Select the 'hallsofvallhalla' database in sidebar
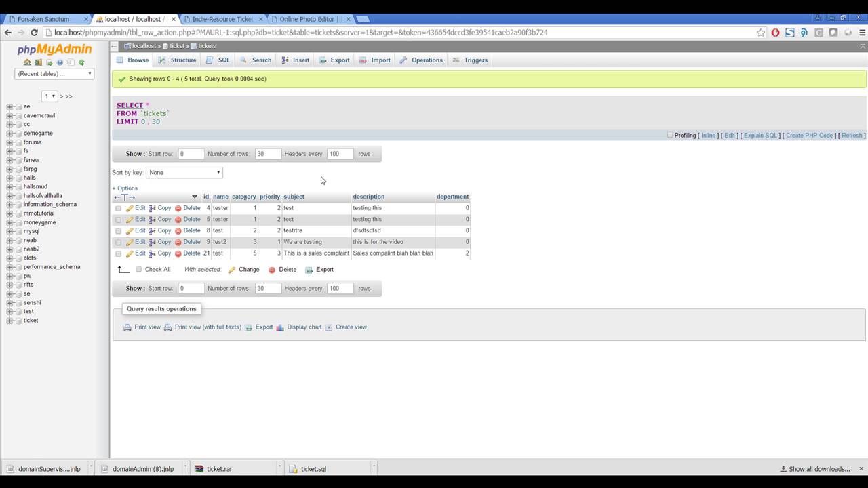 click(x=43, y=196)
